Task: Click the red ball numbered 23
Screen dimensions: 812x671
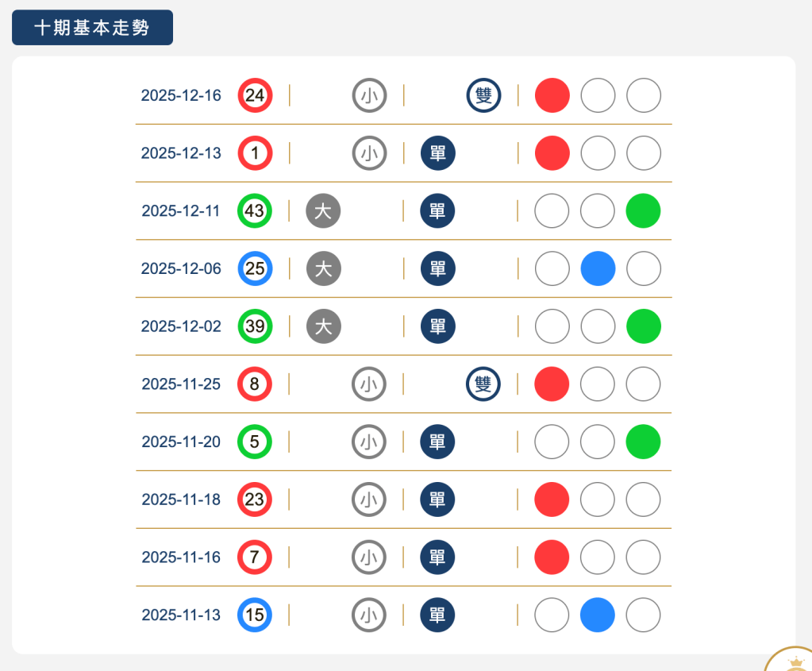Action: pyautogui.click(x=255, y=499)
